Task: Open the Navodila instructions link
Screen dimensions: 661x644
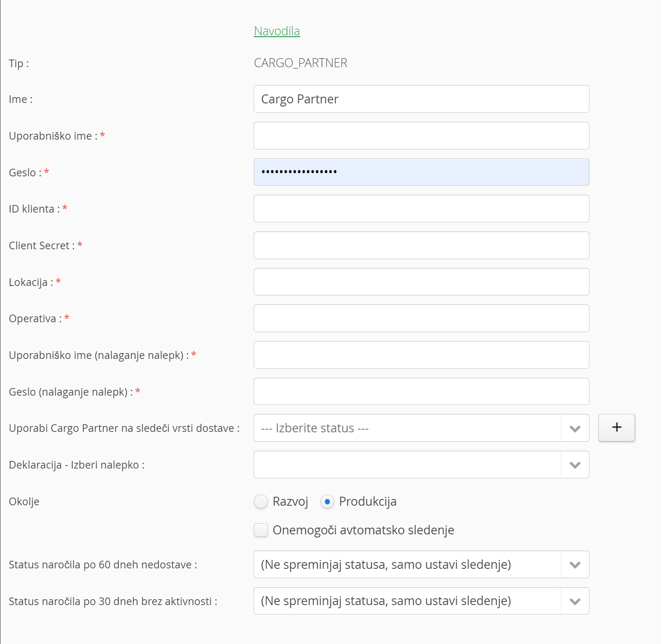Action: point(277,31)
